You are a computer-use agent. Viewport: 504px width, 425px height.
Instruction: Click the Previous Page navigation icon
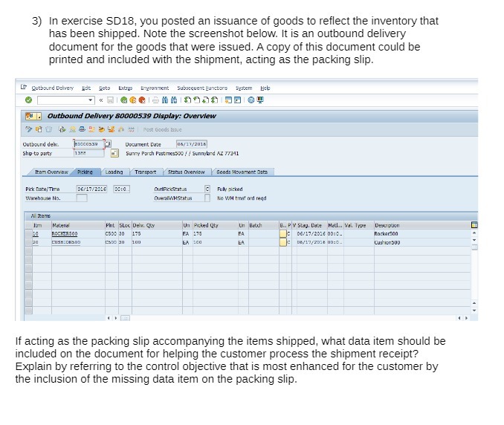[x=197, y=100]
